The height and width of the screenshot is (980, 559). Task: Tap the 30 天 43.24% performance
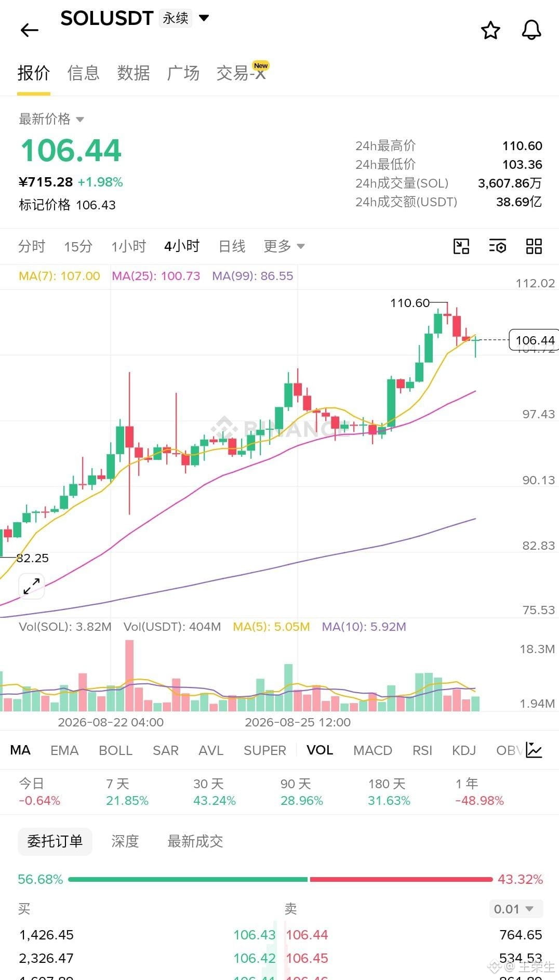[x=215, y=792]
